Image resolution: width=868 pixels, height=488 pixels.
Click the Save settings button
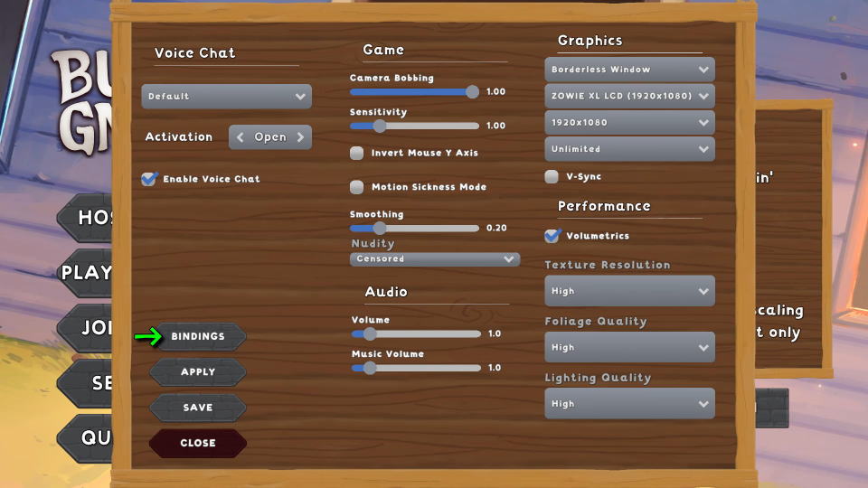198,408
